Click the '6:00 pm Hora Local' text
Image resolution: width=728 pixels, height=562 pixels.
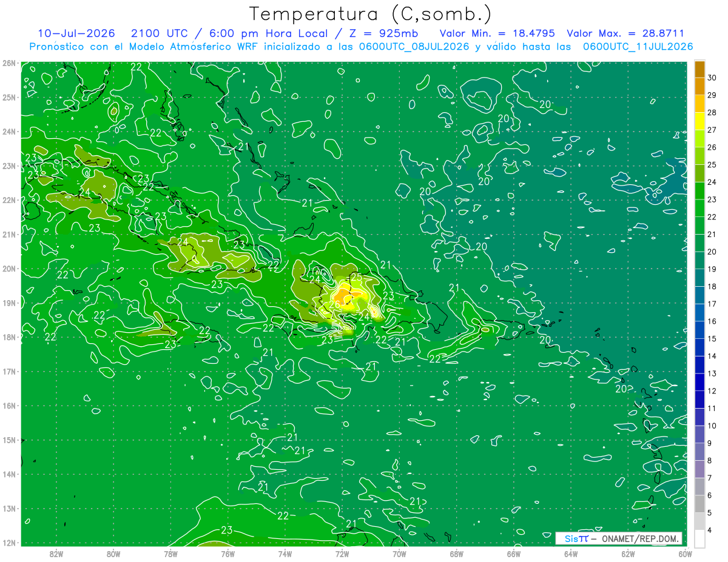(268, 33)
